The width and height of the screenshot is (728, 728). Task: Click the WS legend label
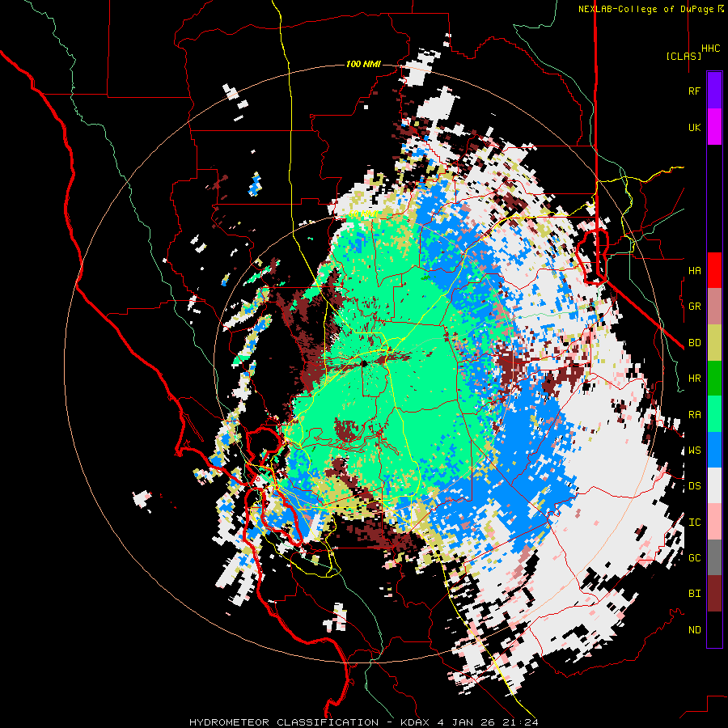coord(694,451)
